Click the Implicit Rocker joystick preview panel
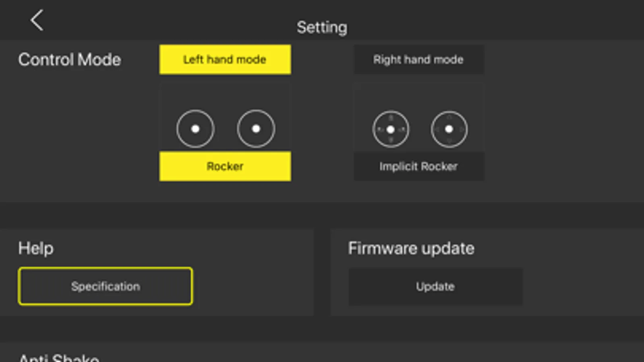644x362 pixels. coord(419,117)
